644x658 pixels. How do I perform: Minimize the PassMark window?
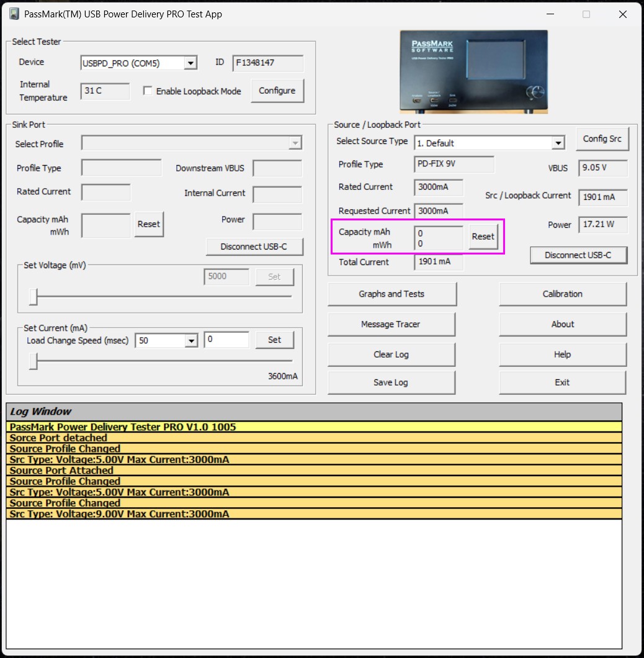point(550,14)
